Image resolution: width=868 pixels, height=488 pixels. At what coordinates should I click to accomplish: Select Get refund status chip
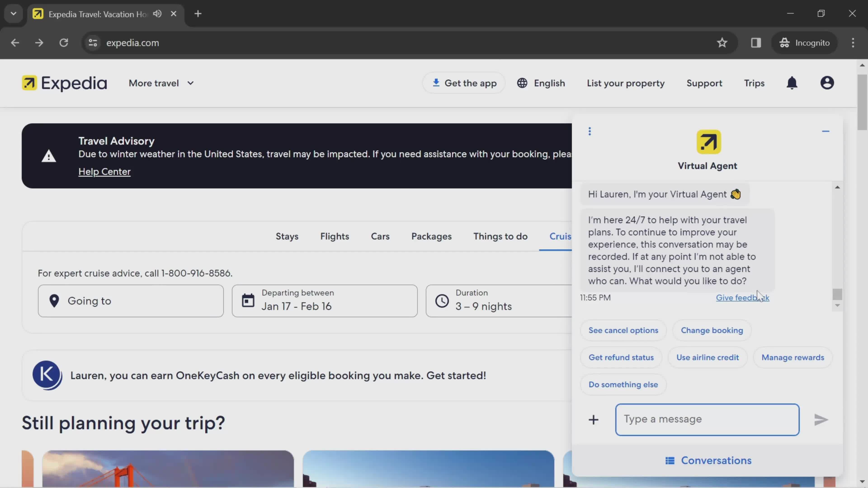coord(621,357)
